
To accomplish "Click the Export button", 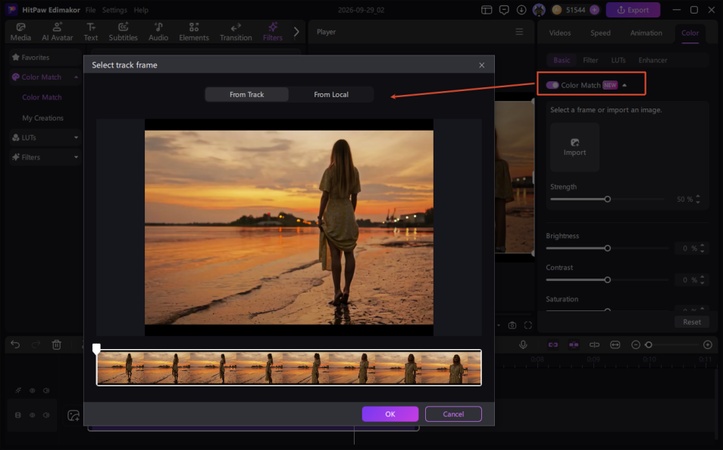I will point(633,10).
